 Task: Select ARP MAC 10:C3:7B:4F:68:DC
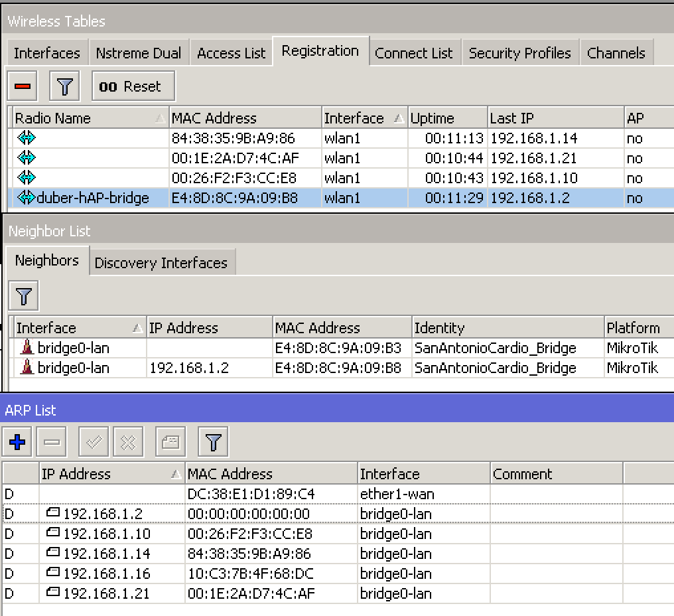251,574
